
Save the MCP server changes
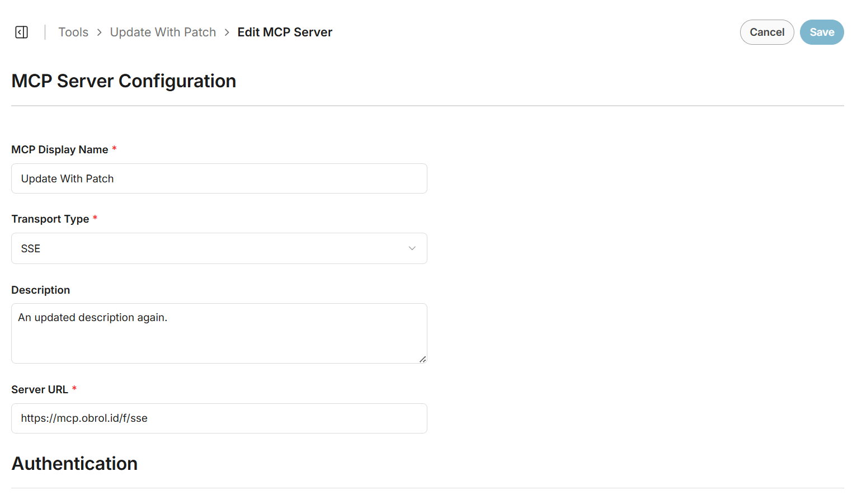[821, 32]
